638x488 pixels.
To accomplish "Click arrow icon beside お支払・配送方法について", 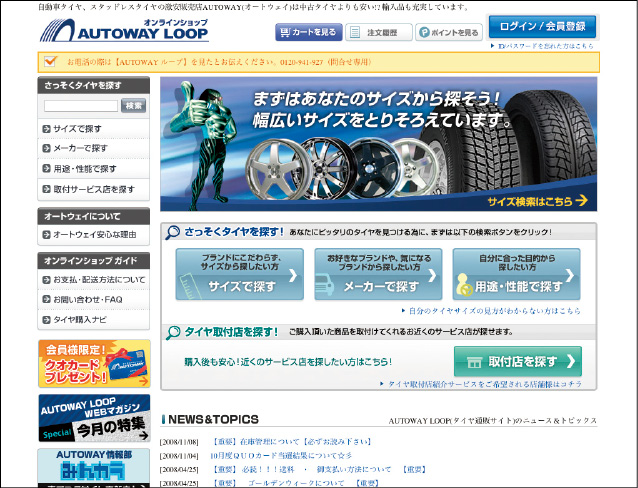I will click(x=46, y=280).
